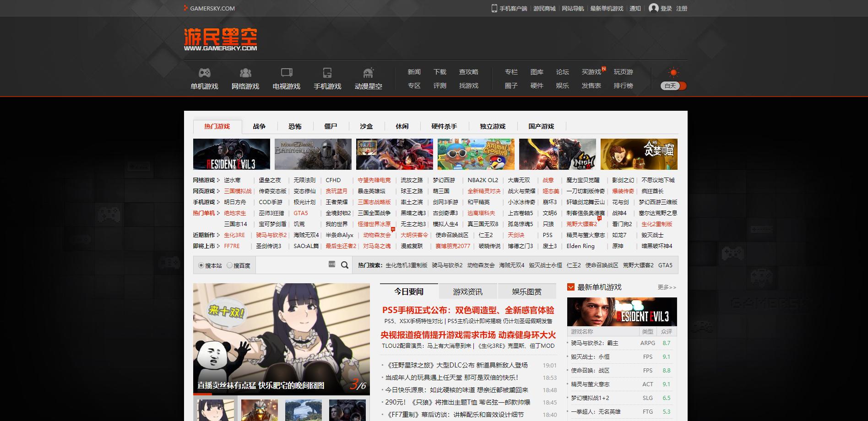Click the red icon beside 最新单机游戏
The image size is (868, 421).
tap(571, 287)
